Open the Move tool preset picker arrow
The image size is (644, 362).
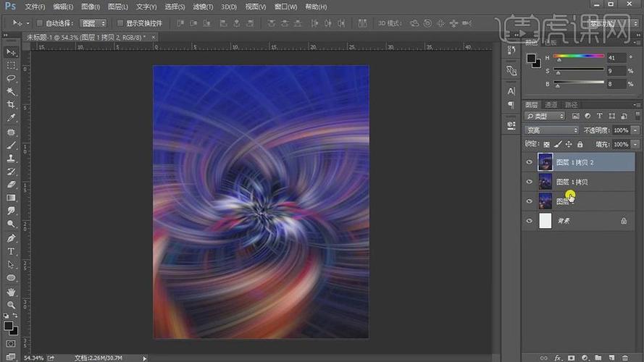28,23
